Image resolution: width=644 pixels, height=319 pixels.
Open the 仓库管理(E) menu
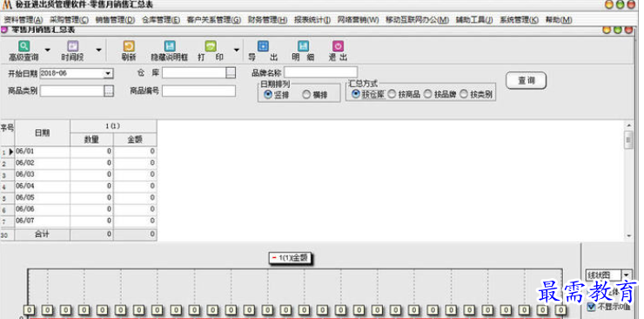[161, 20]
